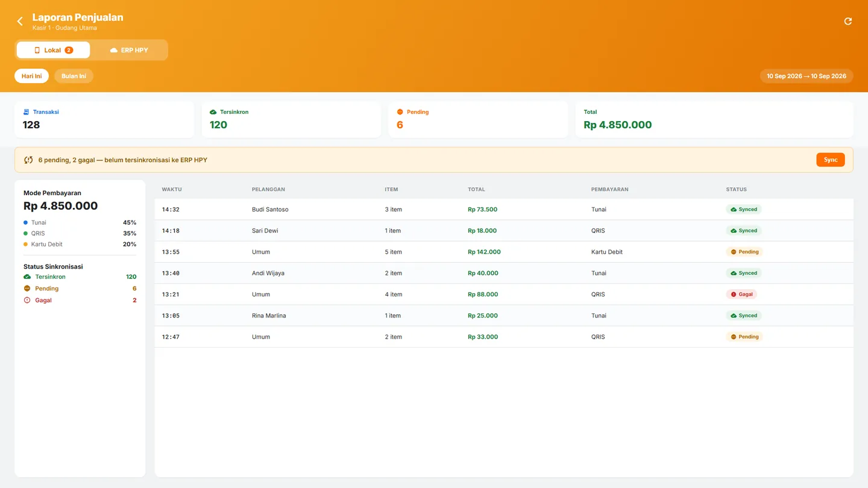The height and width of the screenshot is (488, 868).
Task: Switch to the ERP HPY tab
Action: coord(129,50)
